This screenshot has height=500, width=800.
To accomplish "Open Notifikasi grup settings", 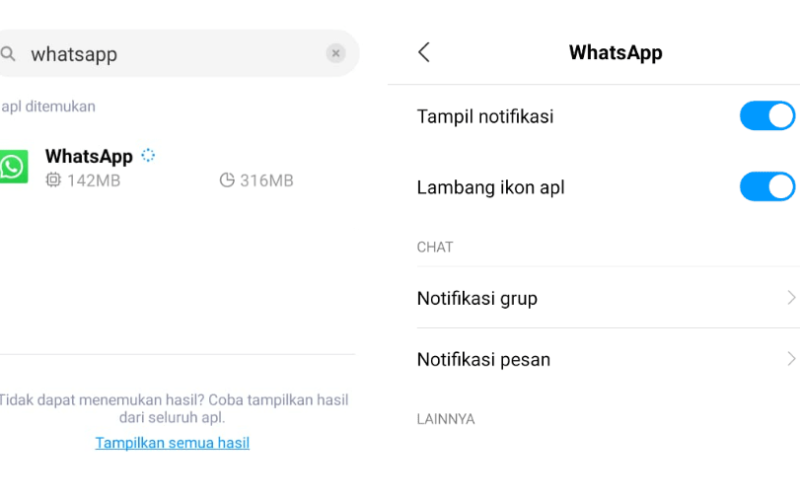I will pyautogui.click(x=608, y=297).
